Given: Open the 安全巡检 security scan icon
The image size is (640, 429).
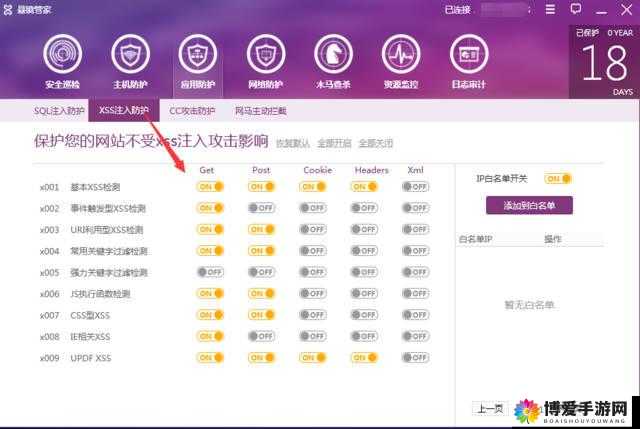Looking at the screenshot, I should pos(62,54).
